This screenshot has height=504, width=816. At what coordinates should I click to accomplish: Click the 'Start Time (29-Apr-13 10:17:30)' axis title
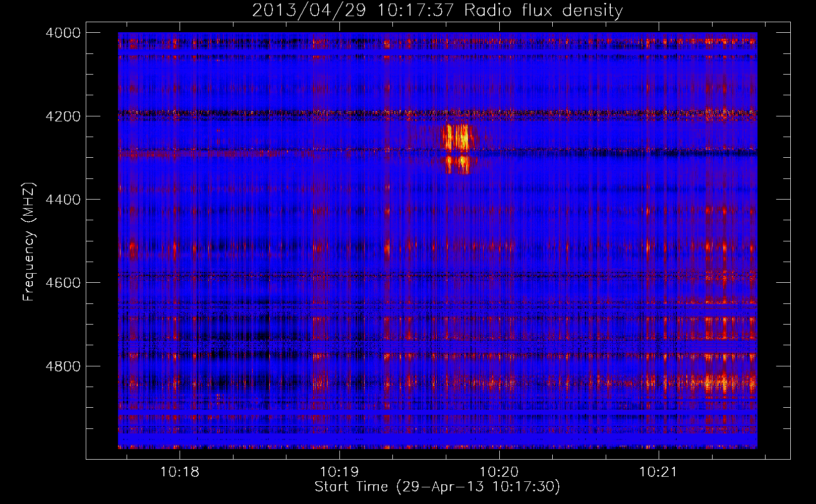(437, 487)
